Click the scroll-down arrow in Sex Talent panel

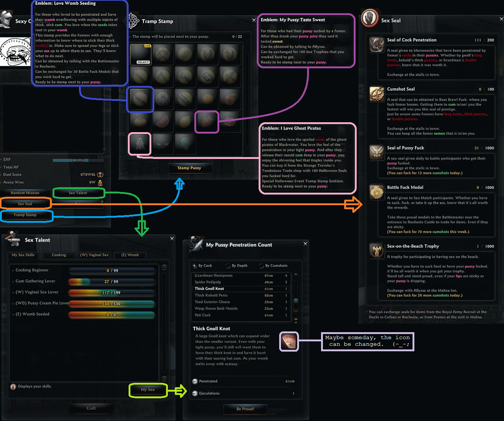click(164, 379)
